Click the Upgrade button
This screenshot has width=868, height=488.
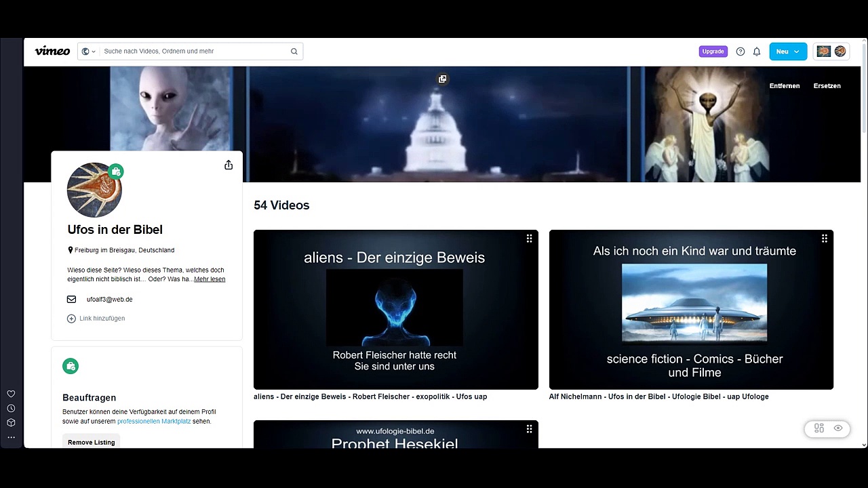[713, 52]
